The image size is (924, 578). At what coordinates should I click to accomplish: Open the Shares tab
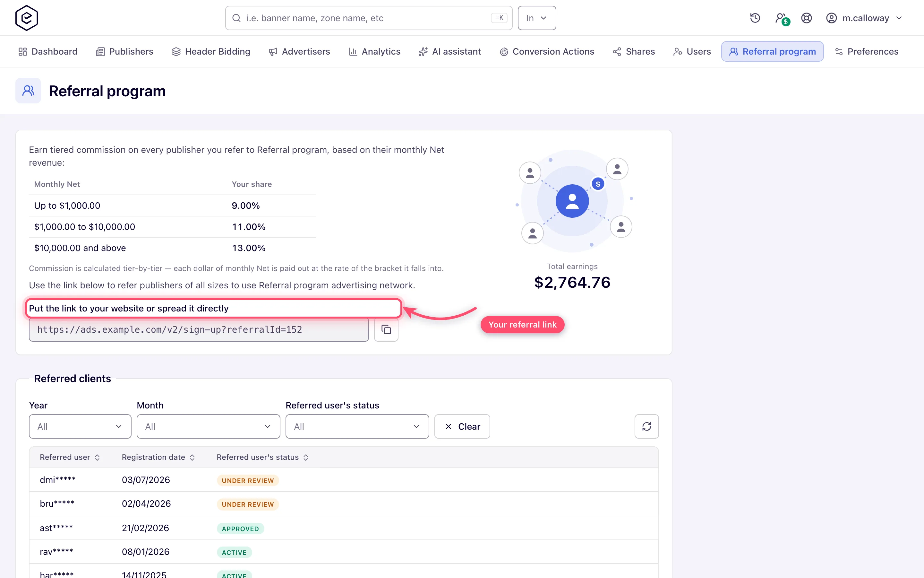coord(634,51)
